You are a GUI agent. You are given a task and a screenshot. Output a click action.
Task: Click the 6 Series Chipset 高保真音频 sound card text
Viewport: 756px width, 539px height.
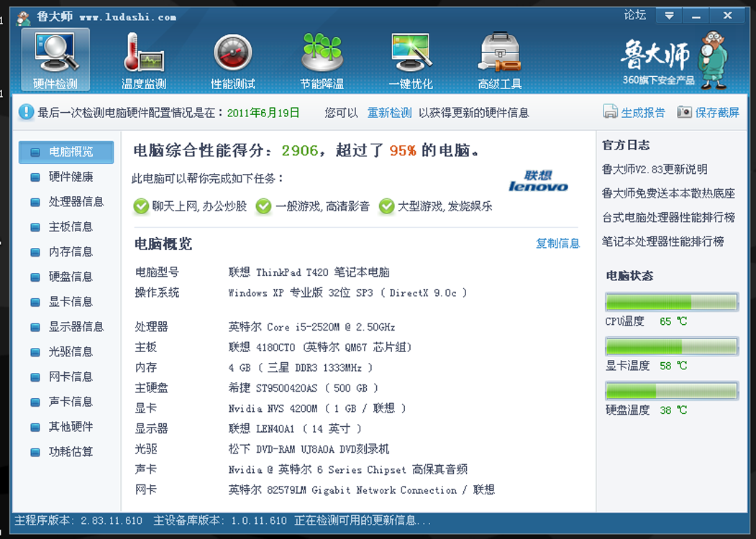pos(348,469)
